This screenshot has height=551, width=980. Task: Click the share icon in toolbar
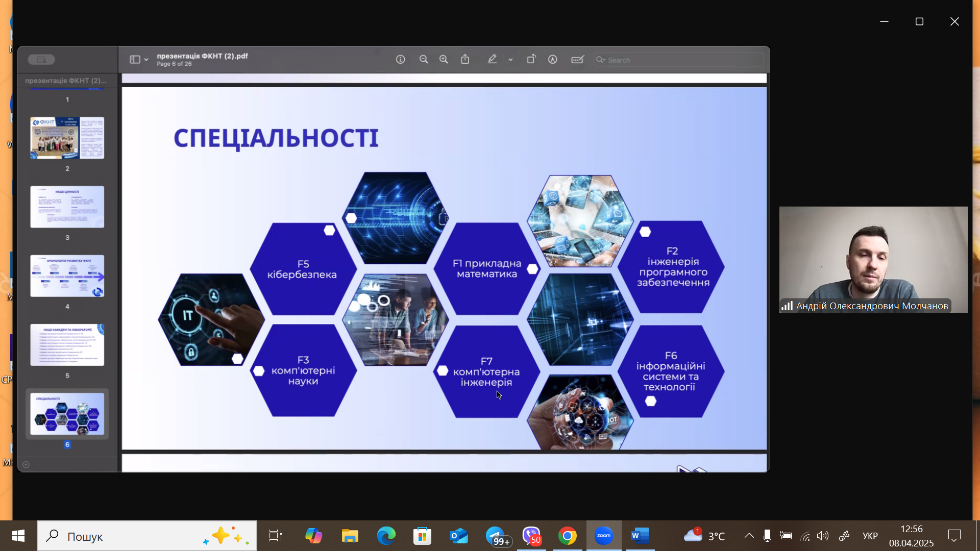[465, 60]
